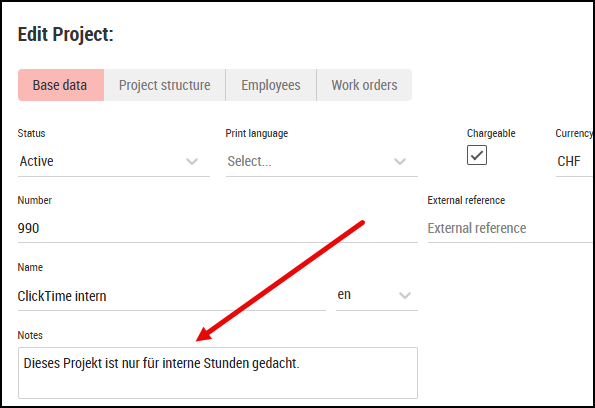Click the Print language chevron arrow

tap(400, 162)
